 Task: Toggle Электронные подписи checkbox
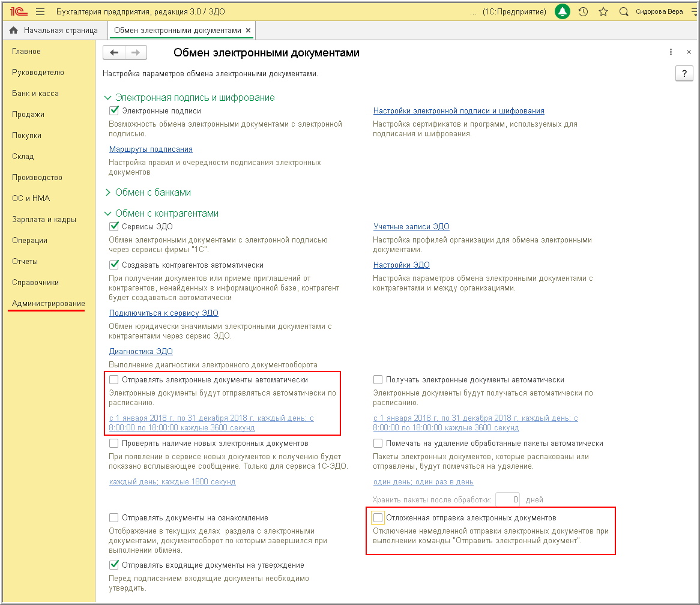tap(114, 110)
